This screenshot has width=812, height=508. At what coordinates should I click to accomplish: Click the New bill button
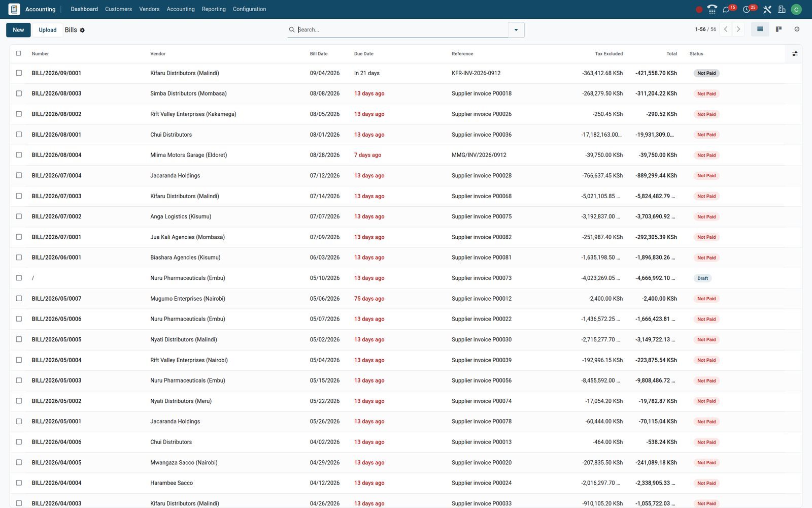[18, 30]
